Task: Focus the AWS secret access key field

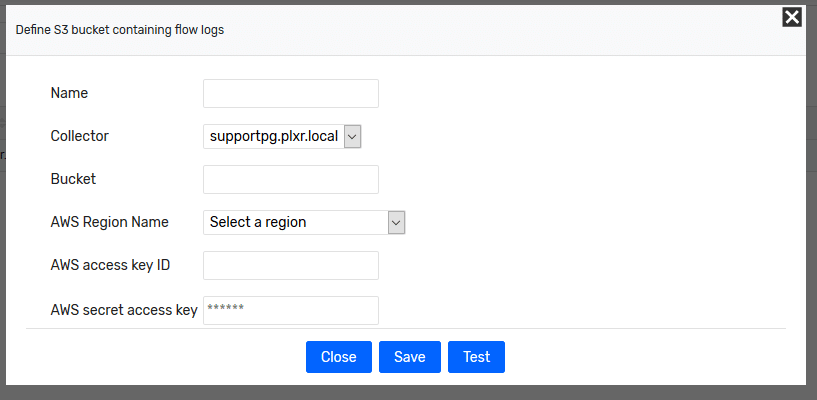Action: click(x=291, y=310)
